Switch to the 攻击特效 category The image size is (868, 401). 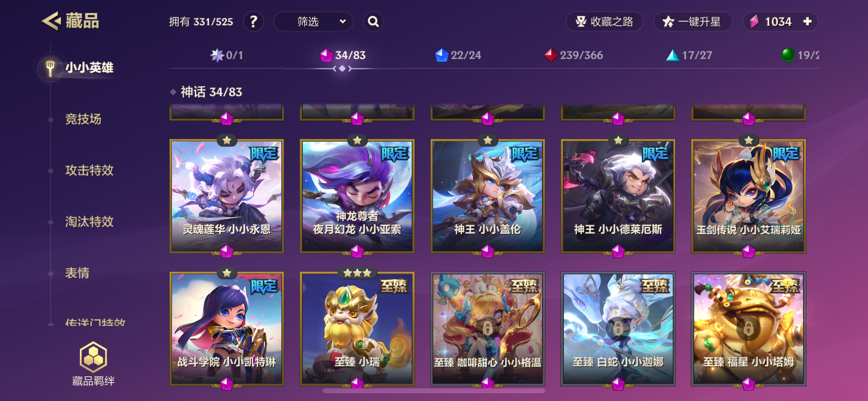point(90,170)
